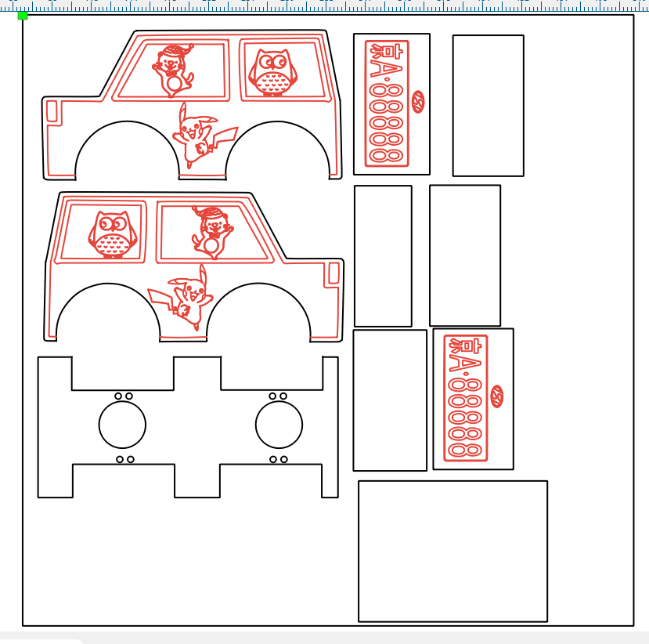This screenshot has height=644, width=649.
Task: Select the empty rectangle directly above the lower plate
Action: pyautogui.click(x=465, y=255)
